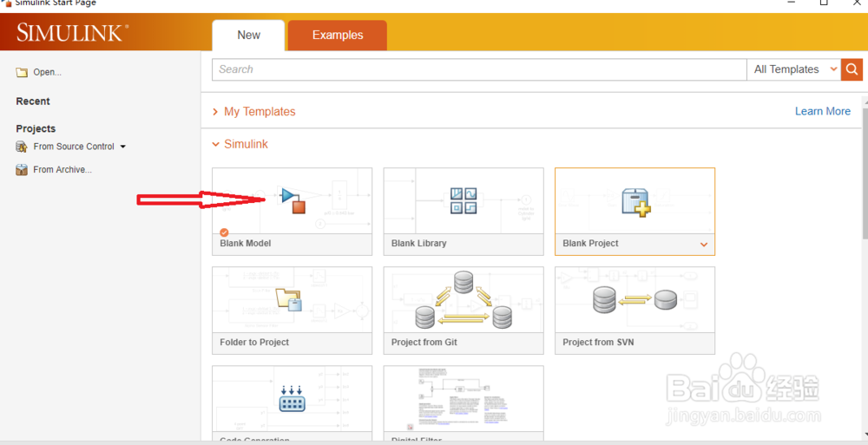Screen dimensions: 868x445
Task: Click the From Source Control icon
Action: point(22,147)
